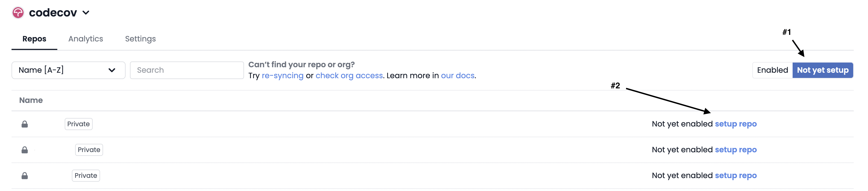Toggle the Enabled repos filter
This screenshot has height=191, width=868.
pyautogui.click(x=772, y=70)
